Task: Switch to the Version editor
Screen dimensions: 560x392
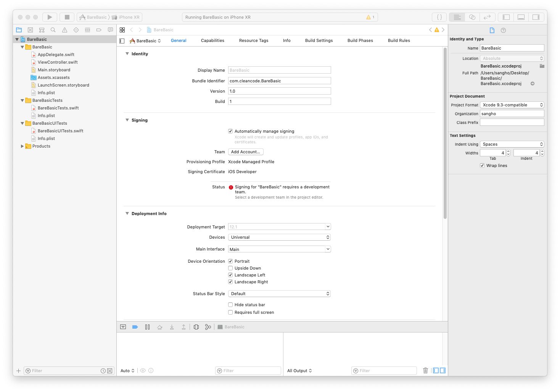Action: (x=487, y=17)
